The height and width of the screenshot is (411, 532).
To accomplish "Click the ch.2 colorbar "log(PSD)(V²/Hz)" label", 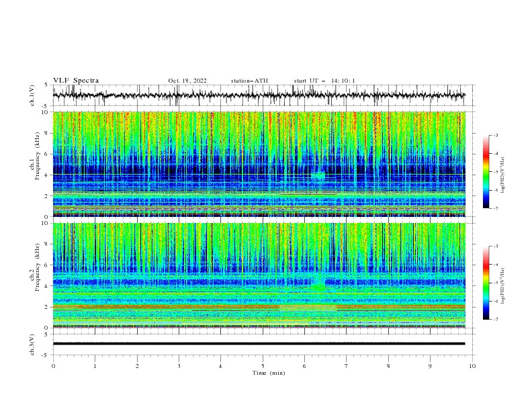I will coord(502,286).
